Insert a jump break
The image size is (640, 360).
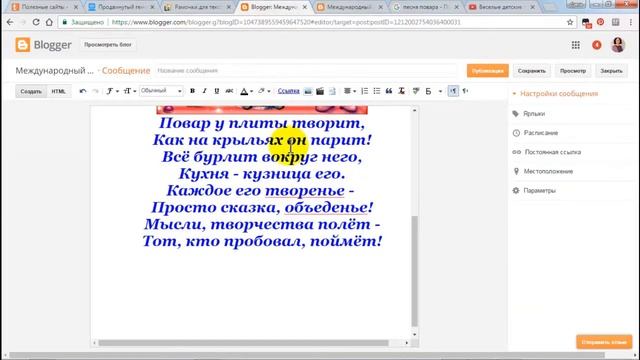pyautogui.click(x=332, y=91)
